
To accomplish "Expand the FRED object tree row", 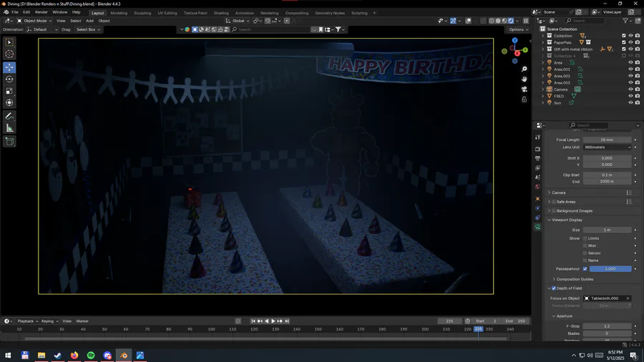I will [543, 96].
